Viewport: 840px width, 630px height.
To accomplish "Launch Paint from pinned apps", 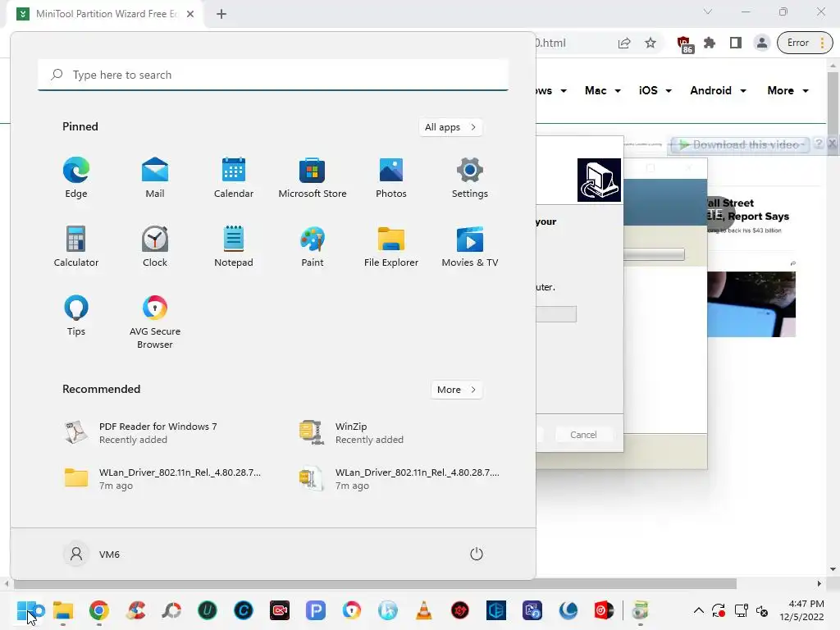I will [313, 246].
